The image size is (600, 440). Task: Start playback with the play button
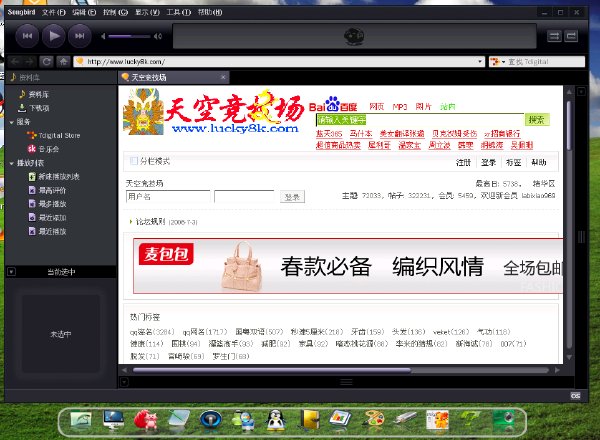click(x=54, y=36)
